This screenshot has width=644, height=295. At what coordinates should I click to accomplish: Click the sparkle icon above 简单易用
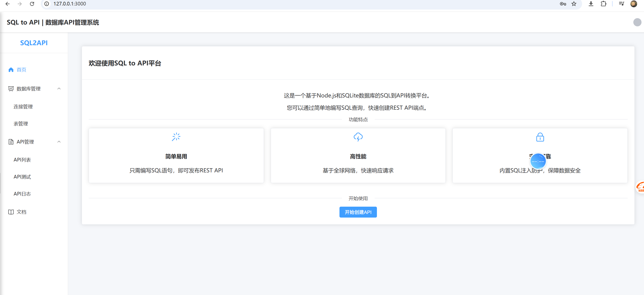pos(176,137)
